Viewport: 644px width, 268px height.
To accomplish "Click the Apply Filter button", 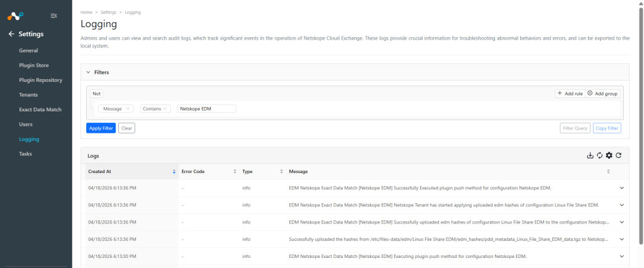I will (101, 128).
